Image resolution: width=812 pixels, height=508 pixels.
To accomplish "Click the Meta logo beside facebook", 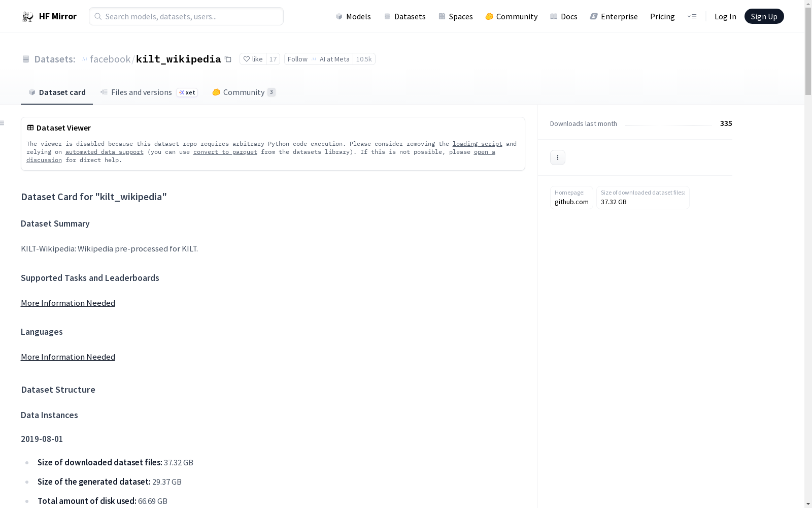I will [84, 59].
